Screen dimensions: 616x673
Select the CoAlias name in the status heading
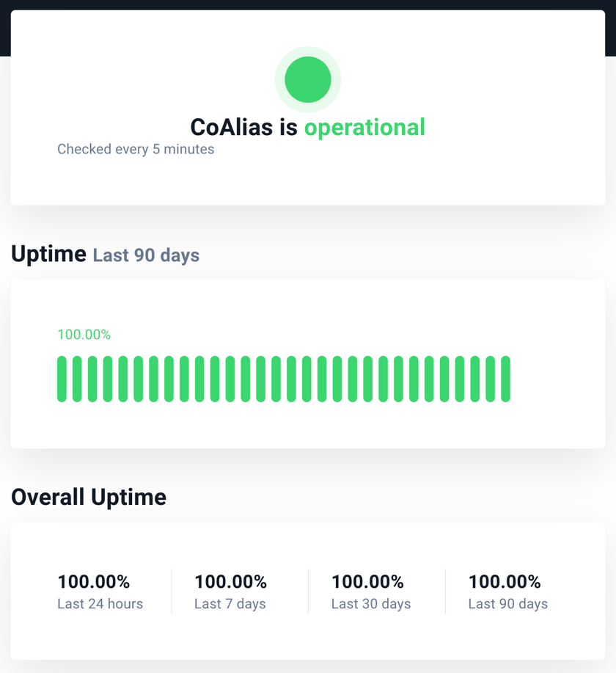click(232, 128)
